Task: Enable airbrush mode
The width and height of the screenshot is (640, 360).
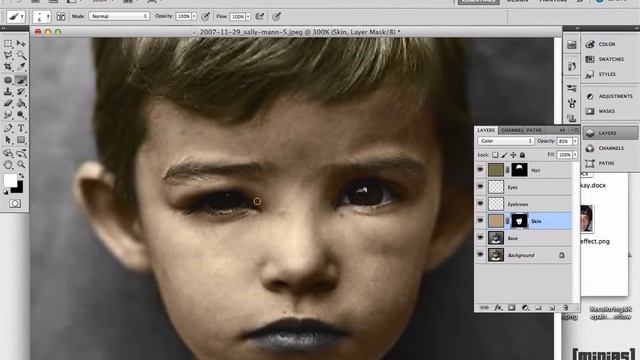Action: pos(260,16)
